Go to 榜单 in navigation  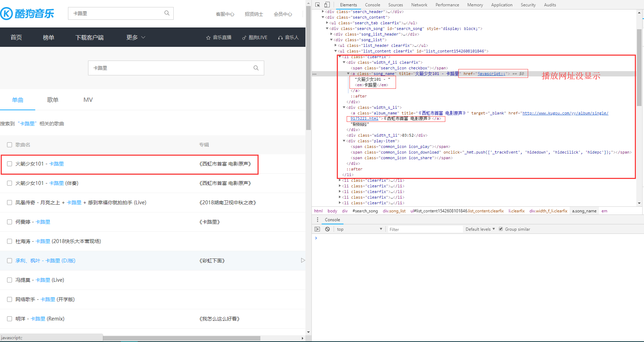49,37
